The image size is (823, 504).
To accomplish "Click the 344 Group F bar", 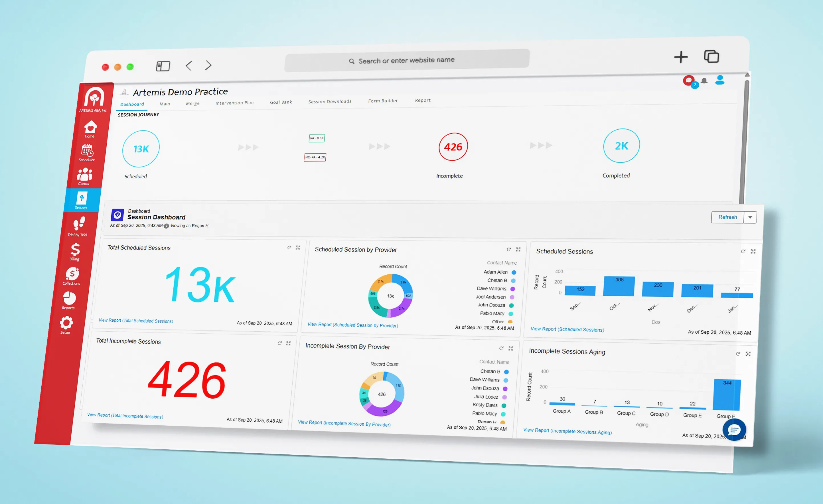I will click(x=727, y=395).
